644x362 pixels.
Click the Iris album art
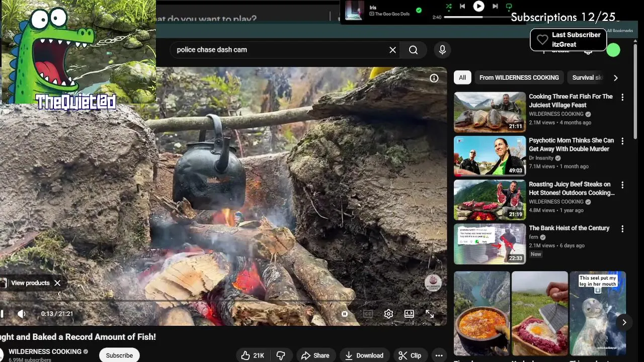(x=354, y=10)
